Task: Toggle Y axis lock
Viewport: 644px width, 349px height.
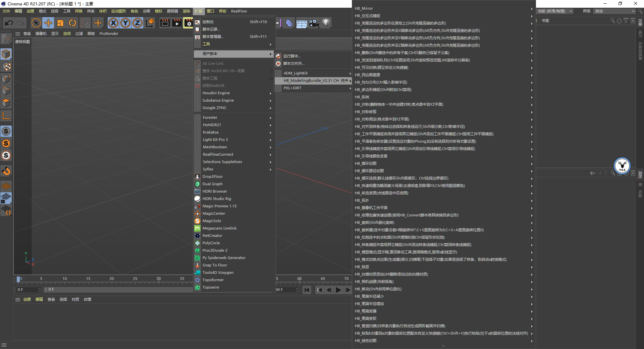Action: pos(125,23)
